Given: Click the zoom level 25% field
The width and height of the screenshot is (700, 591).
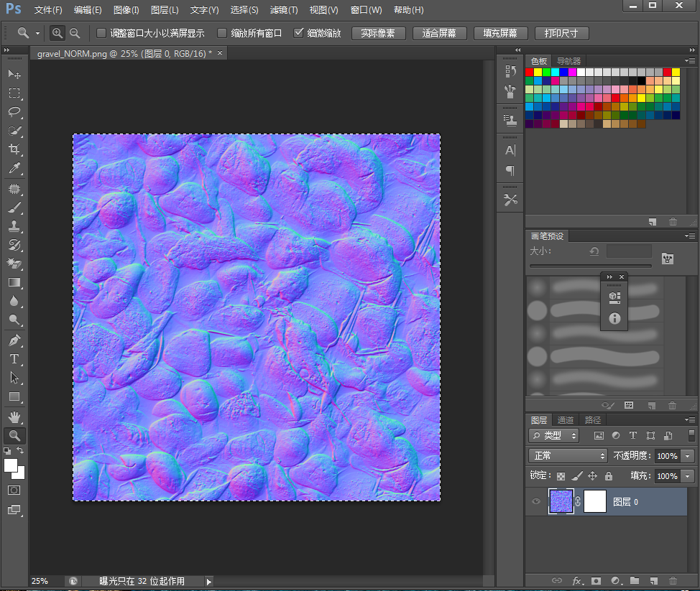Looking at the screenshot, I should click(40, 581).
